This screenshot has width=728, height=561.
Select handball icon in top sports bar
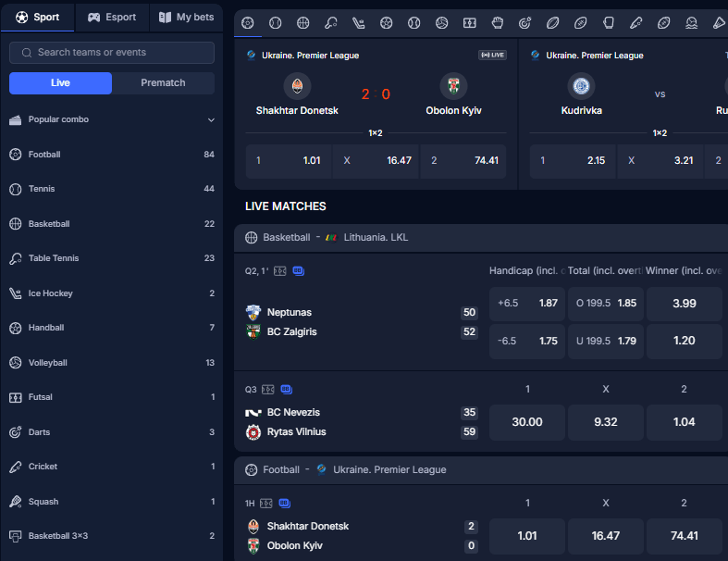click(387, 23)
